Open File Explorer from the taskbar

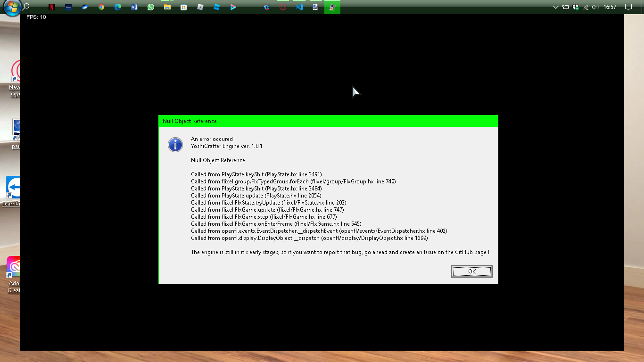167,7
